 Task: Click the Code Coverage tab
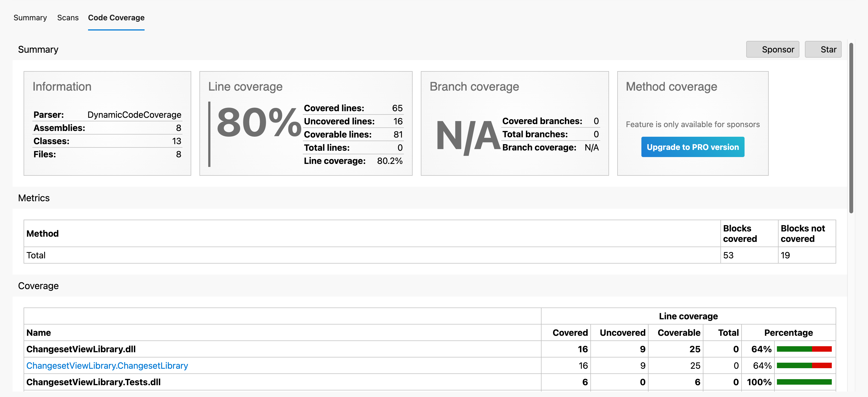116,17
